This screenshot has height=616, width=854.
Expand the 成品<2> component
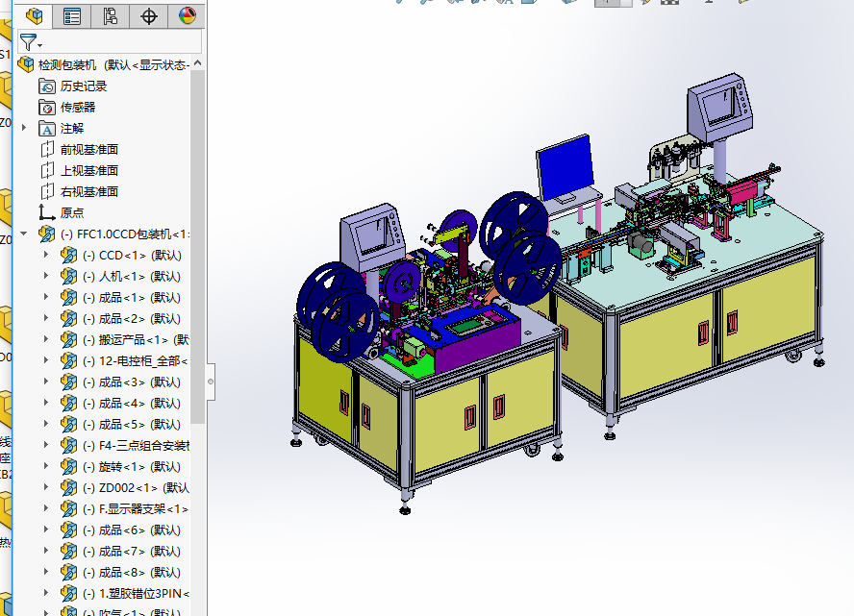(x=46, y=318)
